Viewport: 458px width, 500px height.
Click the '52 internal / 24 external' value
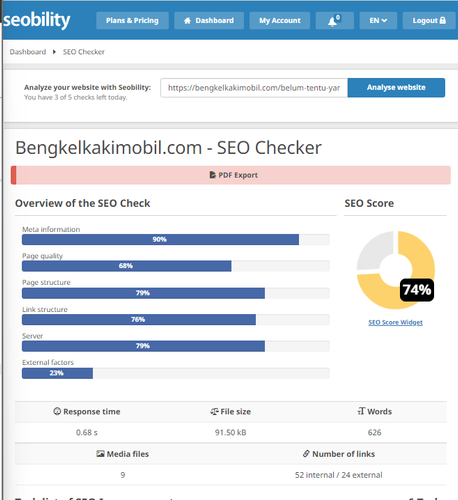click(x=339, y=475)
